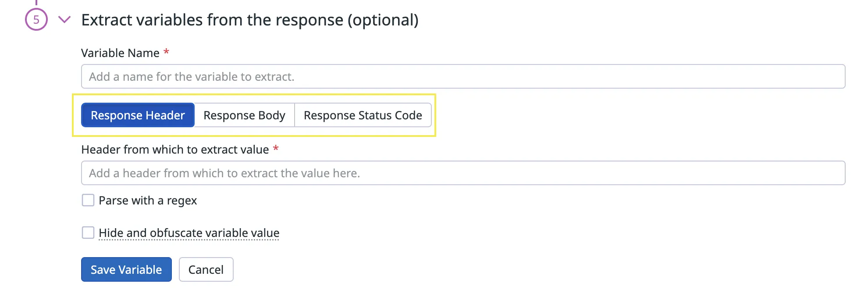Click the underlined Hide and obfuscate variable value text

tap(189, 233)
